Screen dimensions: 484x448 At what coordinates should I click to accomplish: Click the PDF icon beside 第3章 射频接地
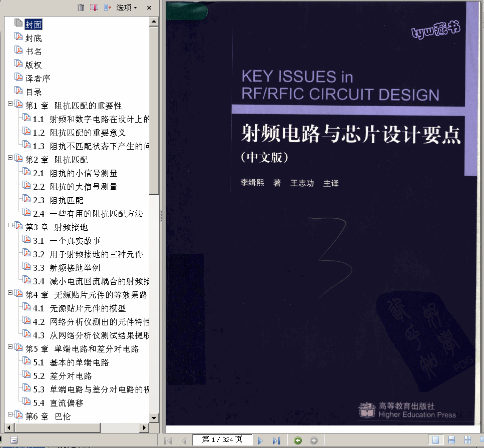[x=19, y=226]
